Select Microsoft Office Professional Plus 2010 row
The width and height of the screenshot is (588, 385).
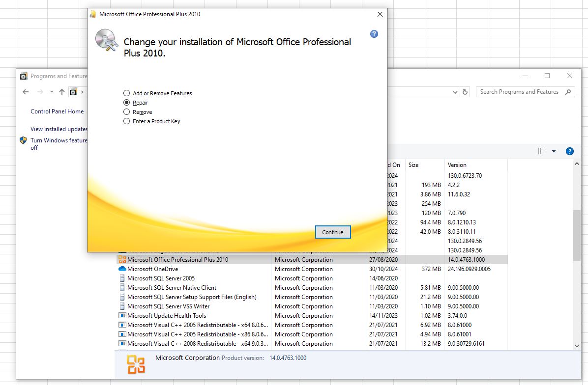click(x=312, y=260)
